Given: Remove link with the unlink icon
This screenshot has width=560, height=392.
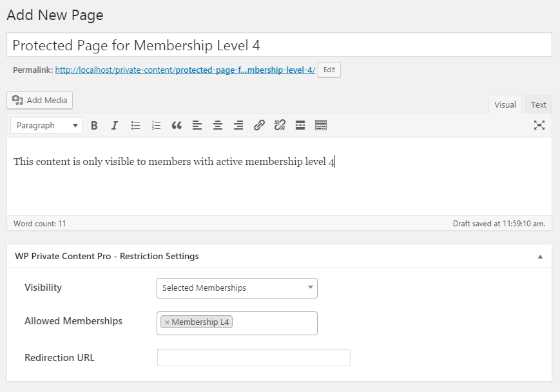Looking at the screenshot, I should click(280, 126).
